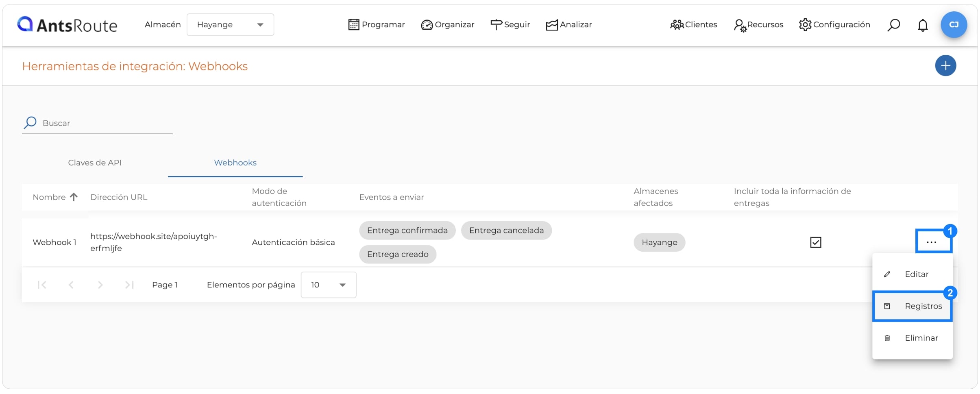This screenshot has width=980, height=394.
Task: Click the Entrega creado chip
Action: point(398,255)
